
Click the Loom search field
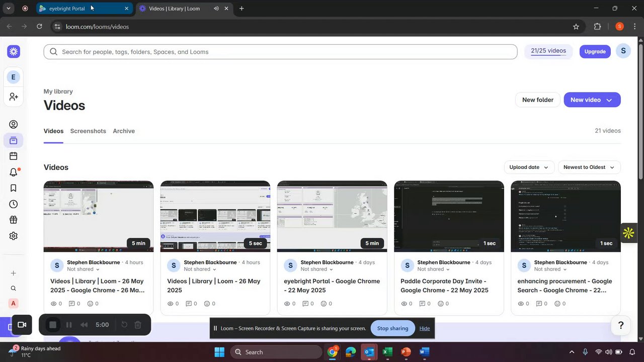point(280,52)
